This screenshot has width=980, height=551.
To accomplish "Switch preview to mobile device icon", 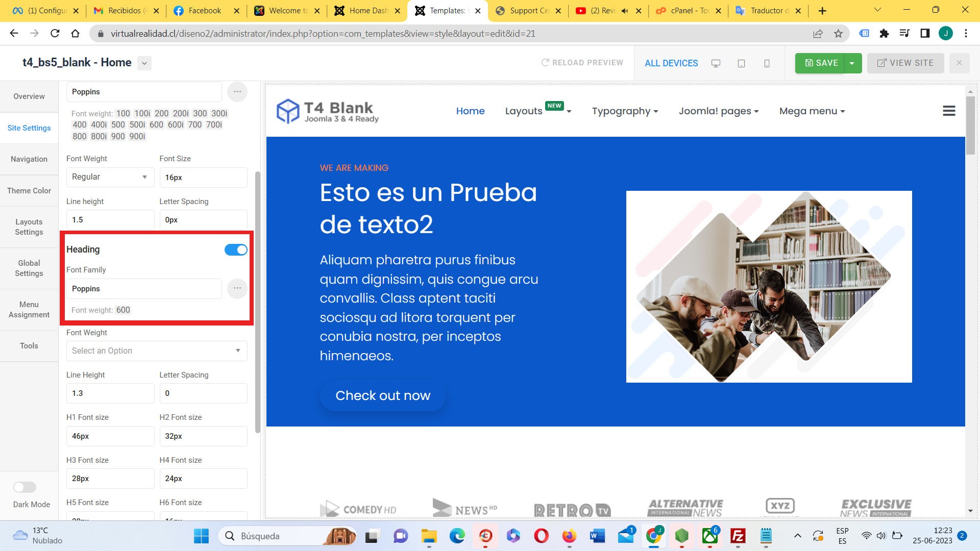I will pos(767,63).
